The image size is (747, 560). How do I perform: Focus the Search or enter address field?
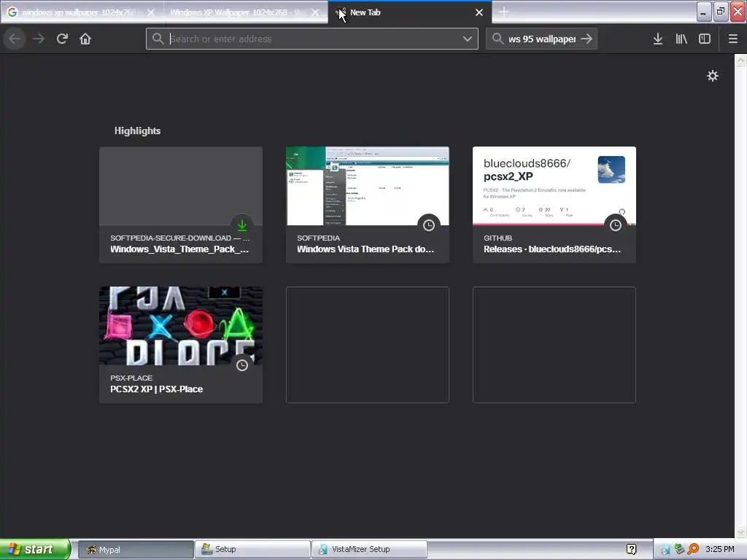point(312,39)
